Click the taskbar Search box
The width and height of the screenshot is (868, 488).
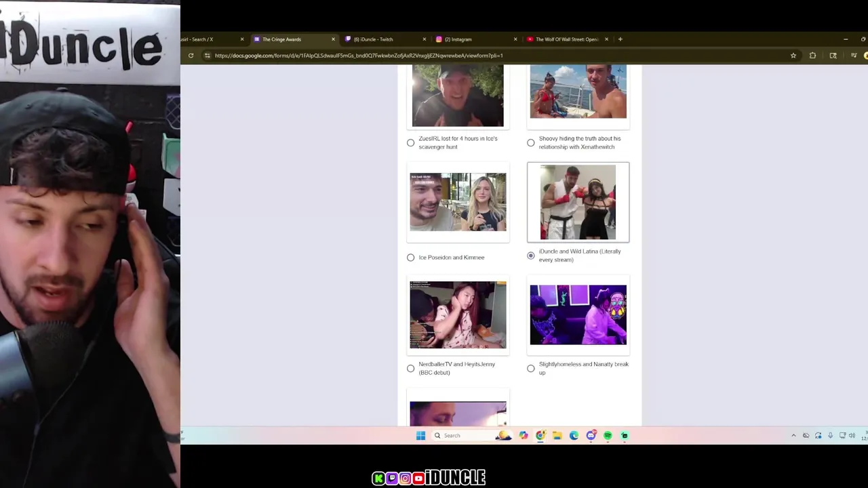click(472, 436)
